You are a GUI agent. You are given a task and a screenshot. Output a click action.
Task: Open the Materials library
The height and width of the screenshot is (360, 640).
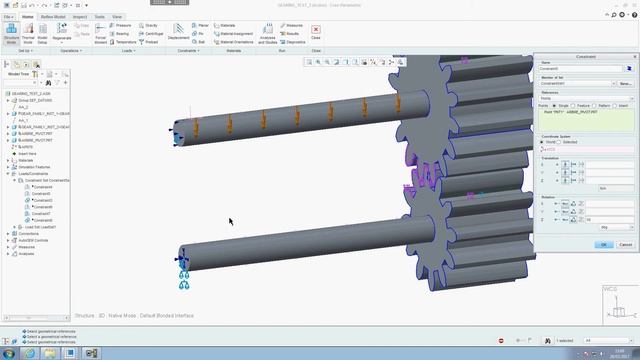(224, 25)
